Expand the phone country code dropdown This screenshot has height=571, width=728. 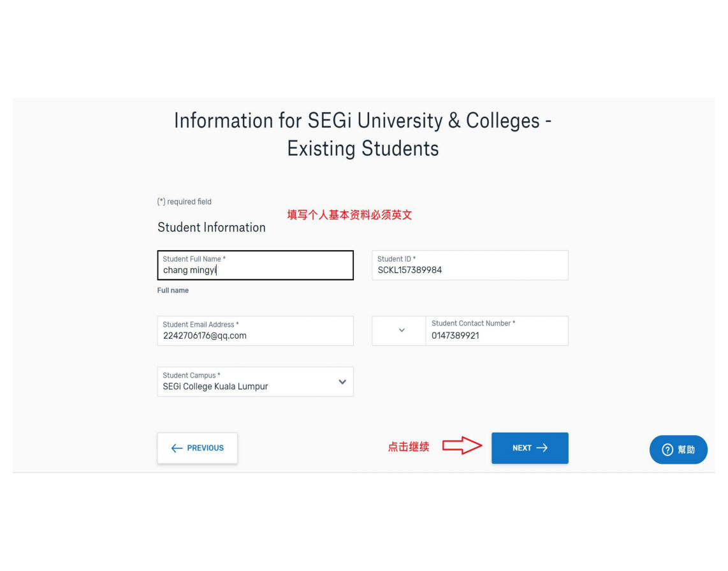pos(399,331)
